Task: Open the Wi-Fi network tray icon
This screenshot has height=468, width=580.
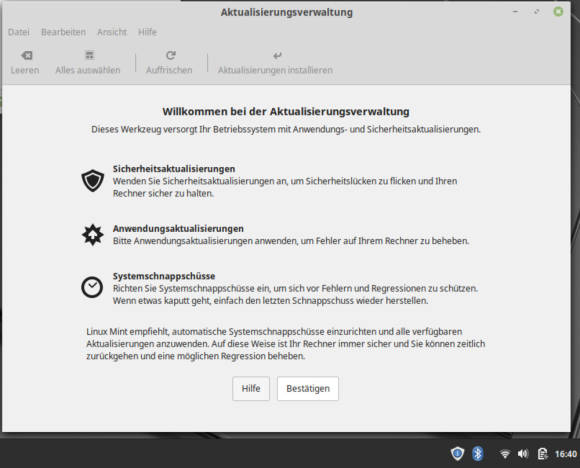Action: (x=505, y=454)
